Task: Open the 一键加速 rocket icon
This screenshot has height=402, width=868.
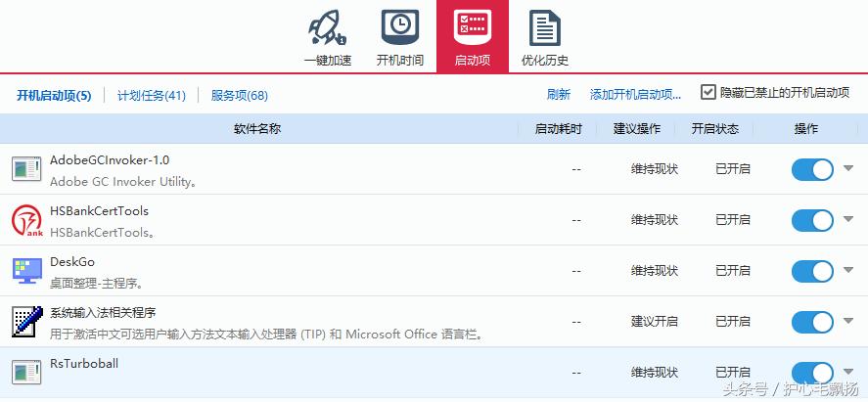Action: pyautogui.click(x=327, y=28)
